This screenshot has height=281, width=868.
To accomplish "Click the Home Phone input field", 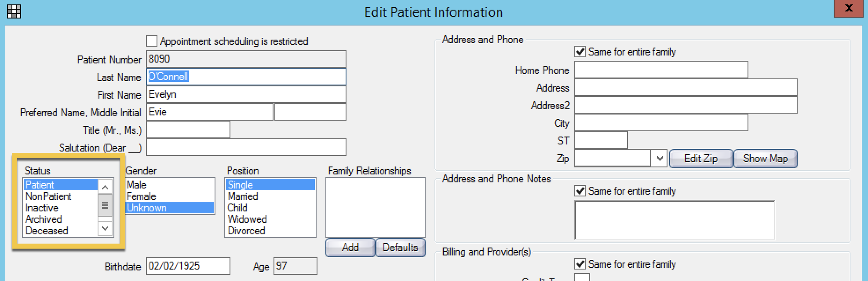I will 661,70.
